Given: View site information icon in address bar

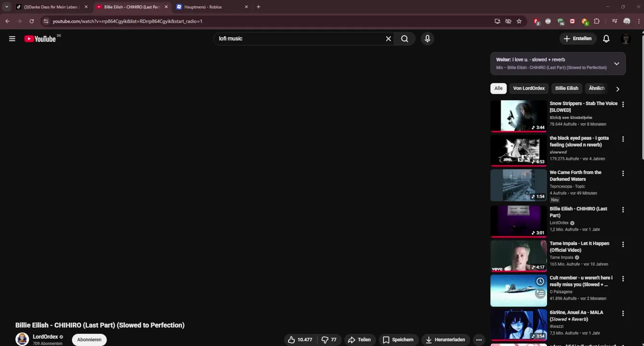Looking at the screenshot, I should 46,21.
